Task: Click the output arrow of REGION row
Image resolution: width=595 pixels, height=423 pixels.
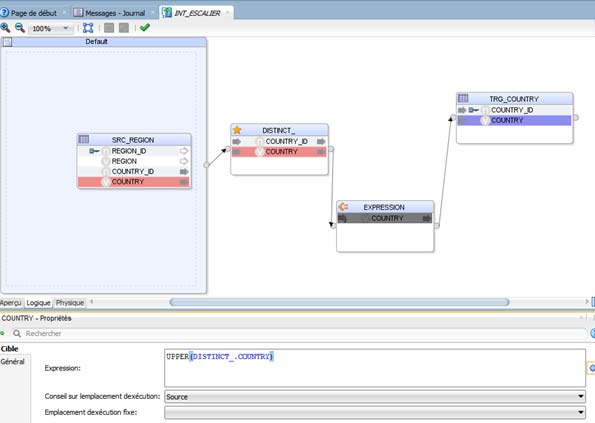Action: click(x=184, y=161)
